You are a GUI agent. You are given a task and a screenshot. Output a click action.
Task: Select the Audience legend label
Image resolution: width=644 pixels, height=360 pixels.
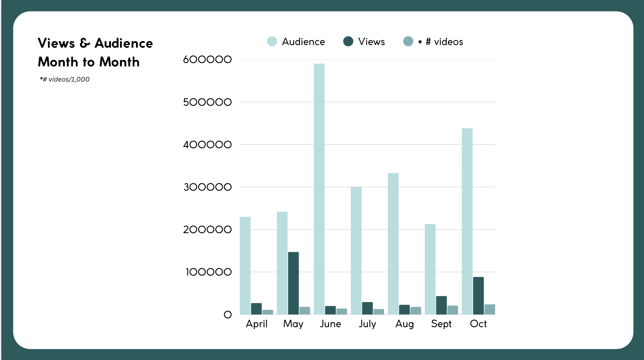coord(303,42)
